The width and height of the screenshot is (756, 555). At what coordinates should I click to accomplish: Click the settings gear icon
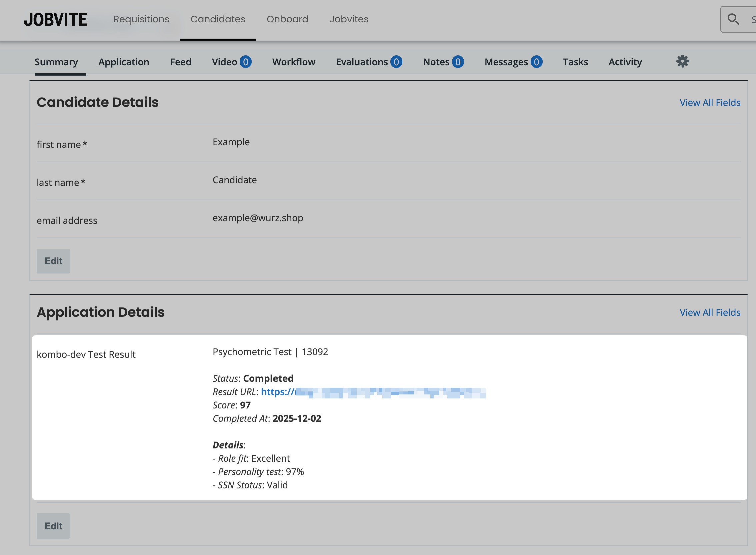click(682, 62)
